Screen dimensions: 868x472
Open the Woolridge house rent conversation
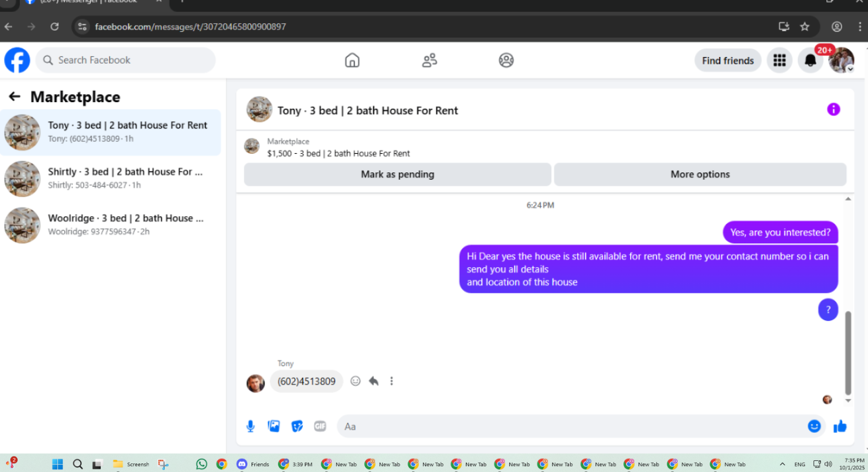tap(110, 225)
